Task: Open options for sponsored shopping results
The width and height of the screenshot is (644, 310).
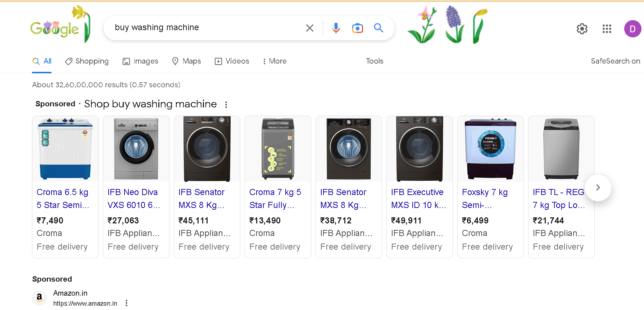Action: tap(226, 105)
